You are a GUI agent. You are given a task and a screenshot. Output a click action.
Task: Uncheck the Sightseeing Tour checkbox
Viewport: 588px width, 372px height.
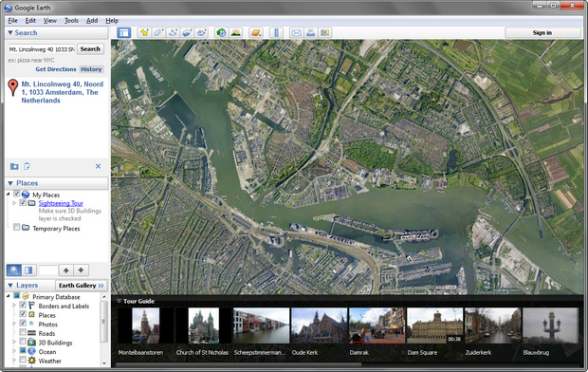[x=23, y=203]
